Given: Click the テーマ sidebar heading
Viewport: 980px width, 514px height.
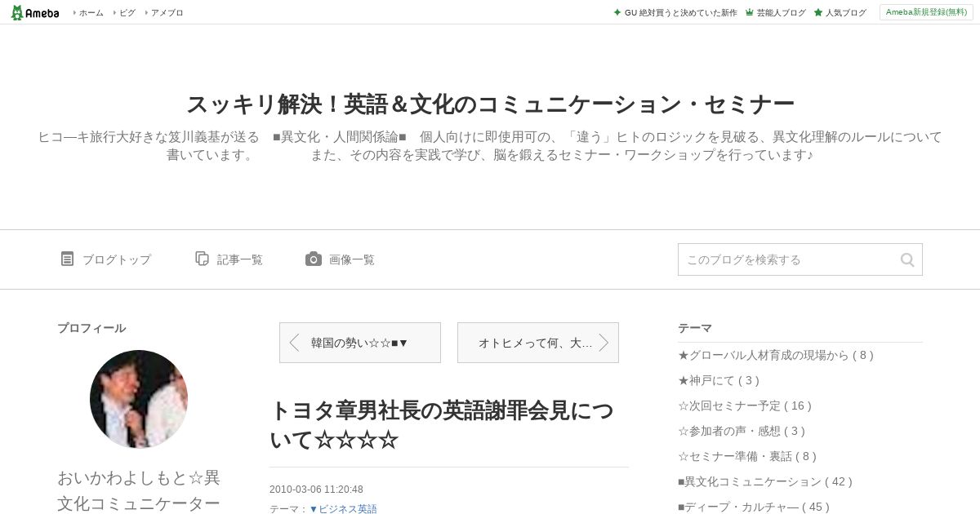Looking at the screenshot, I should click(x=695, y=328).
